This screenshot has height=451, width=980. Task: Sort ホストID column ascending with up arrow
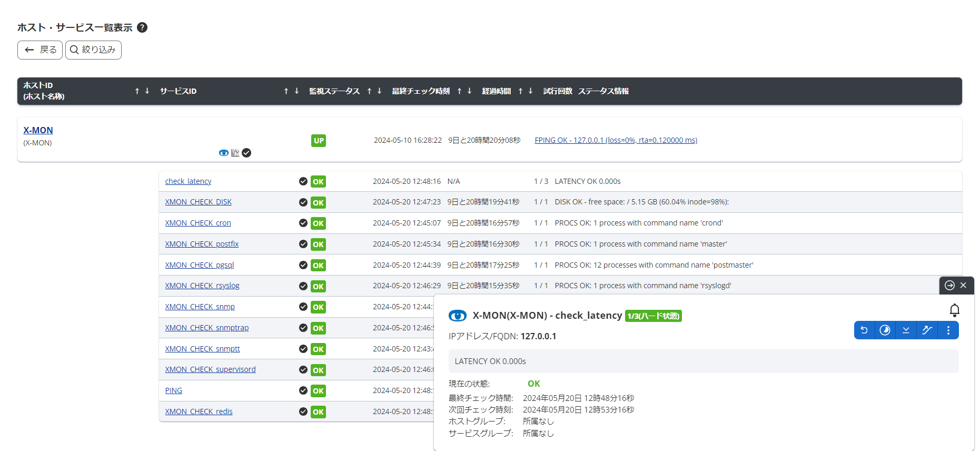coord(137,91)
